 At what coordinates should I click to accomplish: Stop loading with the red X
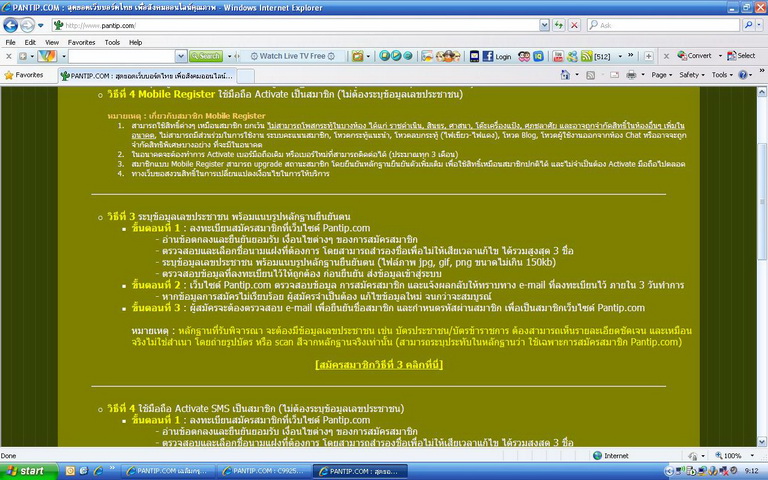(x=575, y=25)
